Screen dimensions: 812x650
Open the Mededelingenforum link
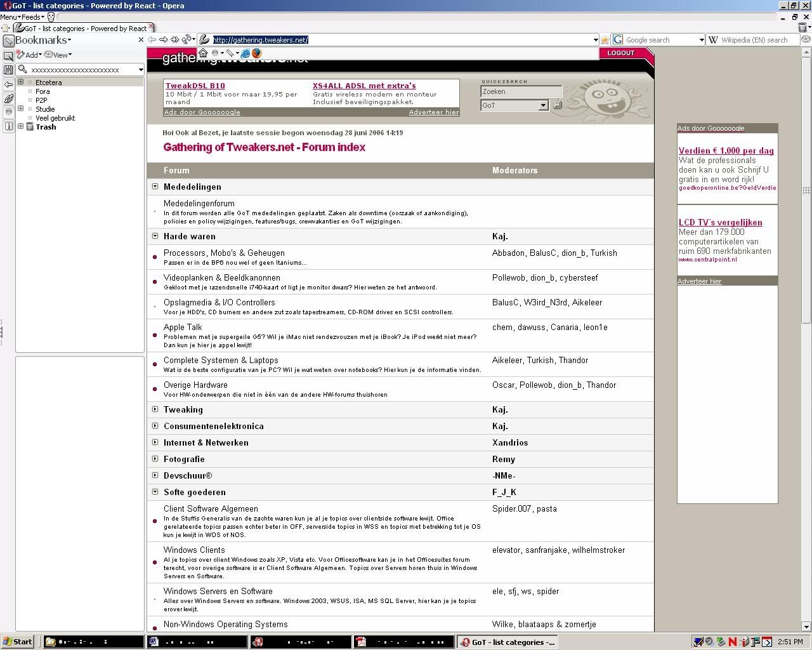199,204
